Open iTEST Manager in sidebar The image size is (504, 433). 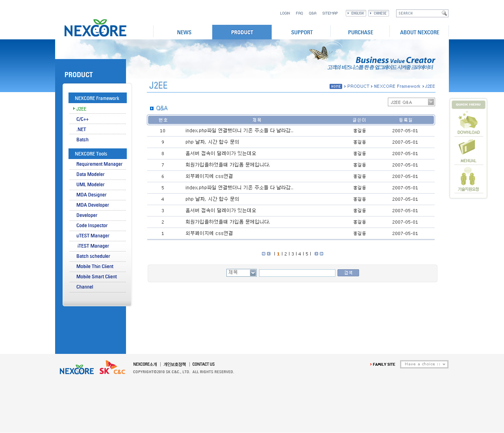tap(93, 246)
